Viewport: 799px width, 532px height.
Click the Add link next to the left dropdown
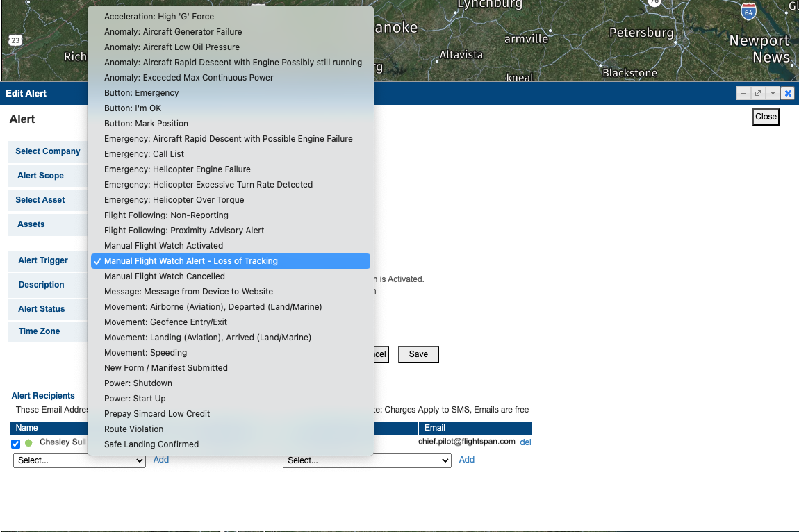coord(160,459)
